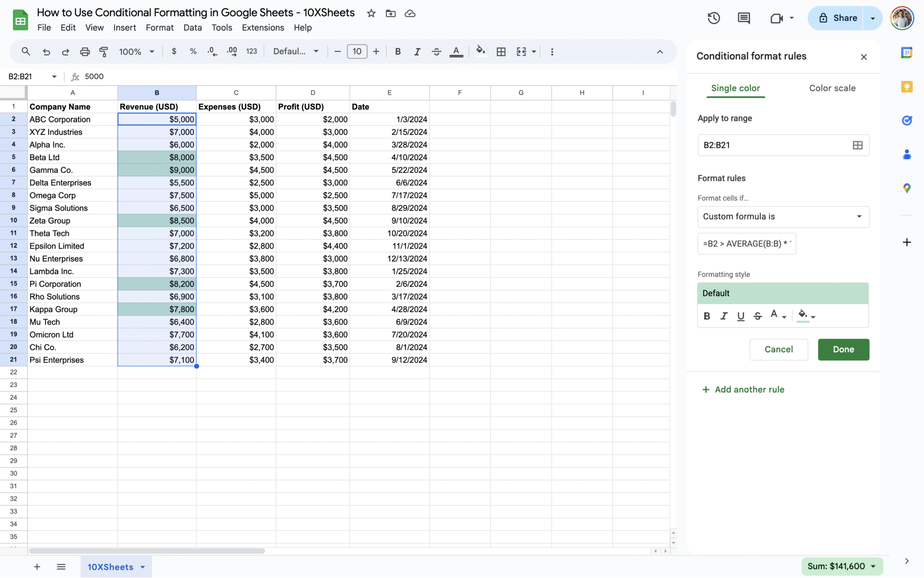Open the File menu
This screenshot has height=578, width=924.
click(x=44, y=28)
